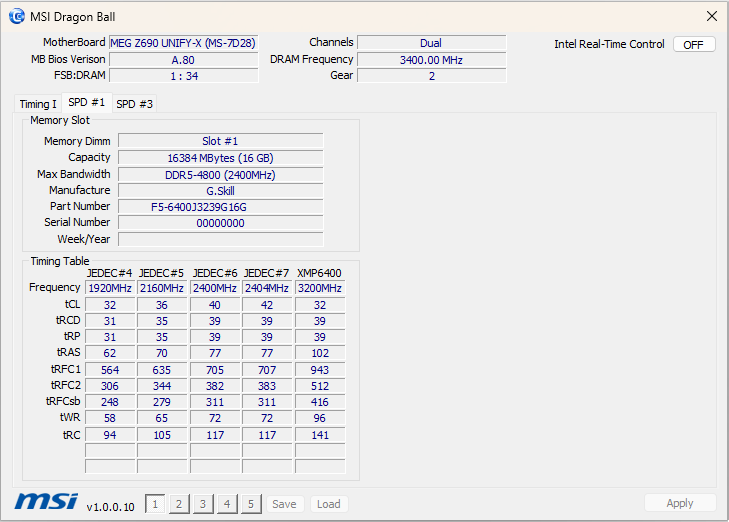Click the Apply button
The height and width of the screenshot is (522, 729).
pyautogui.click(x=680, y=503)
